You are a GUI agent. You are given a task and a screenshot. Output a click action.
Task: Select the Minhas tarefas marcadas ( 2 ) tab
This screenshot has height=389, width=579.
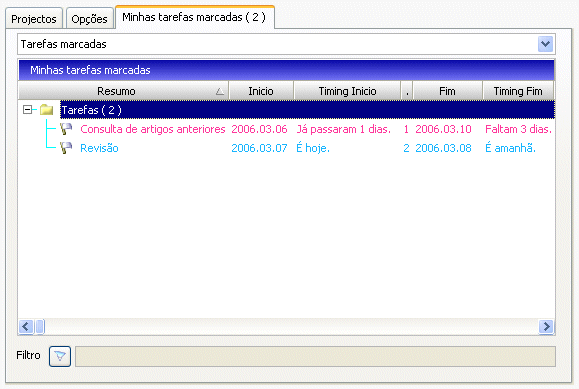coord(194,17)
